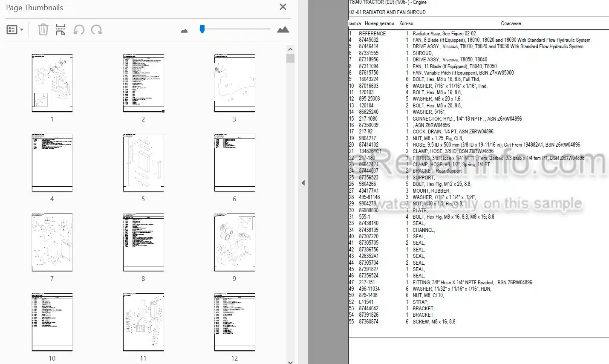
Task: Click part number 87414102
Action: click(x=369, y=145)
